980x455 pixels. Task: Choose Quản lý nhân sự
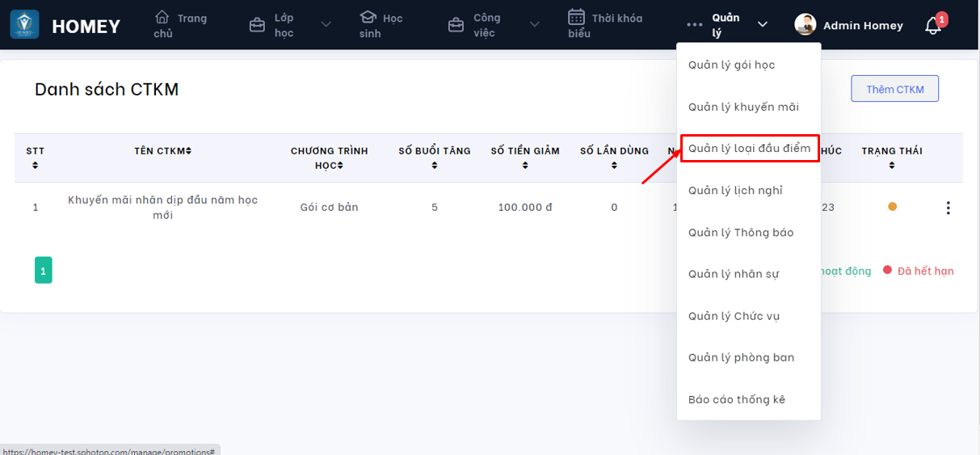733,274
